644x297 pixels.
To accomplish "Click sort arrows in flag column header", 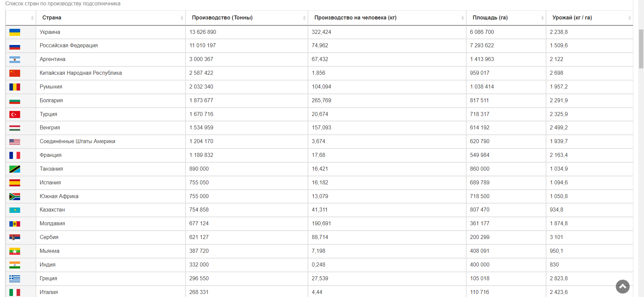I will pyautogui.click(x=32, y=18).
